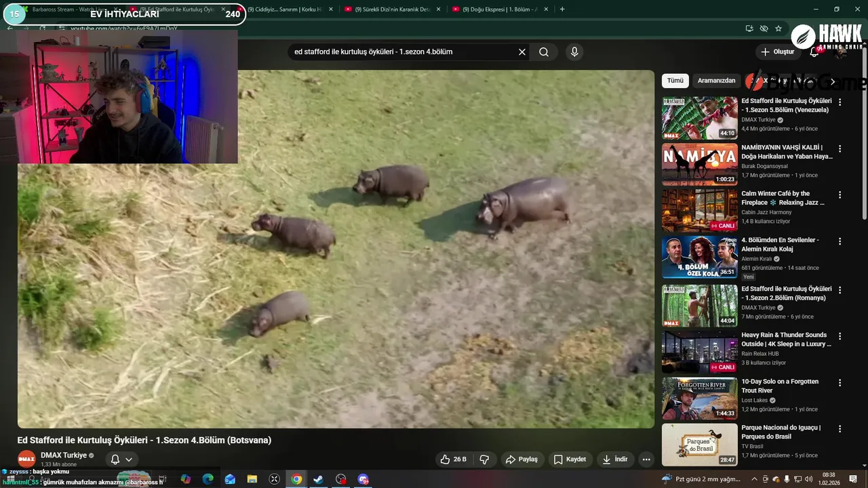Click the Oluştur create button
868x488 pixels.
coord(778,52)
